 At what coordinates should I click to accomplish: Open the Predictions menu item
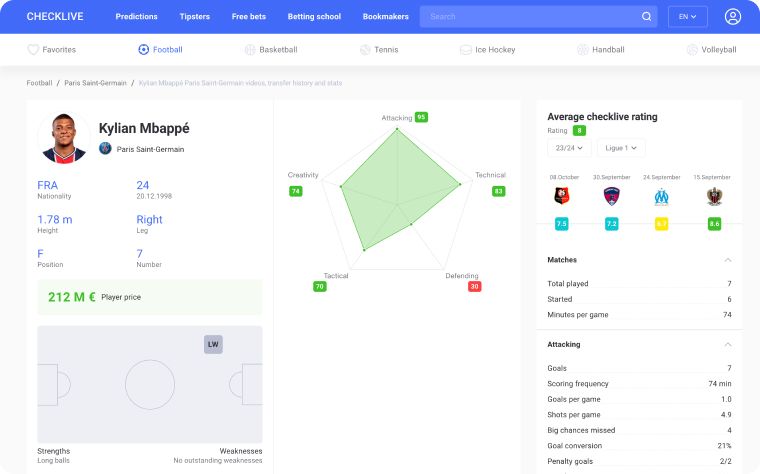coord(136,16)
